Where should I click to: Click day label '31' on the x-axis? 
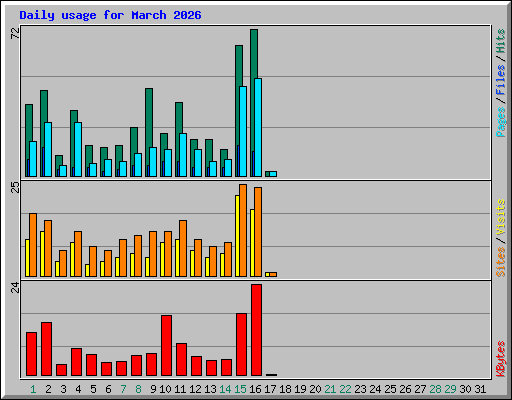click(x=480, y=389)
